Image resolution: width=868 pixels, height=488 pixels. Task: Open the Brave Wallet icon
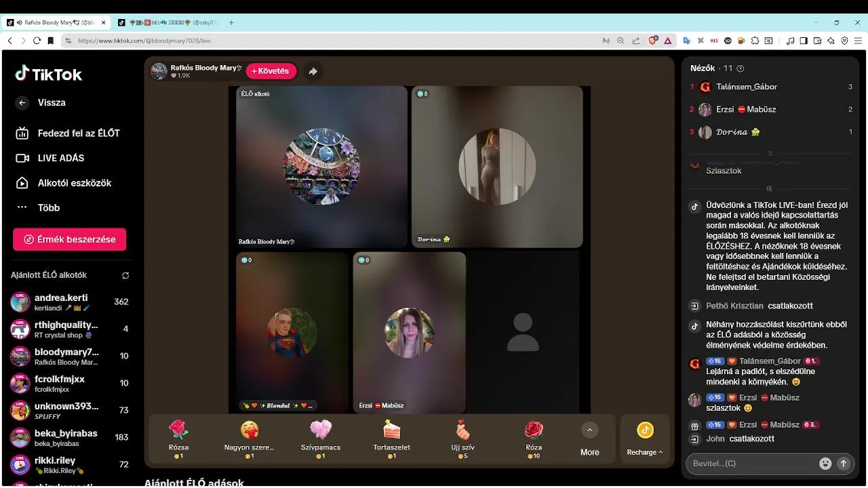[818, 41]
